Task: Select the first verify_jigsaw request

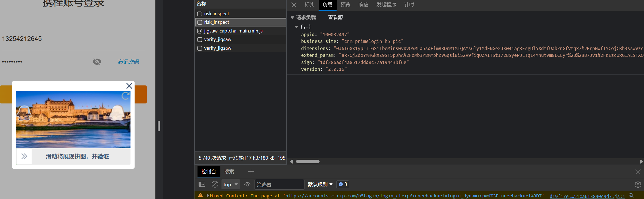Action: 241,39
